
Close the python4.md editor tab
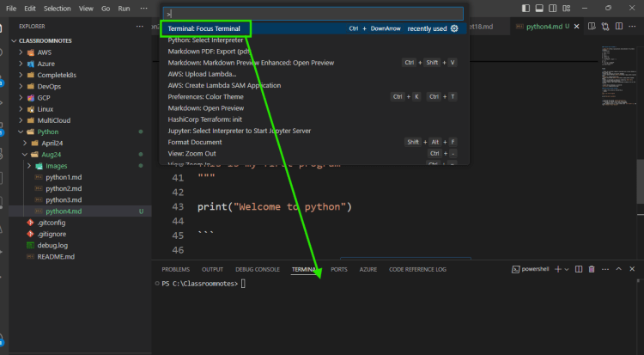tap(577, 27)
